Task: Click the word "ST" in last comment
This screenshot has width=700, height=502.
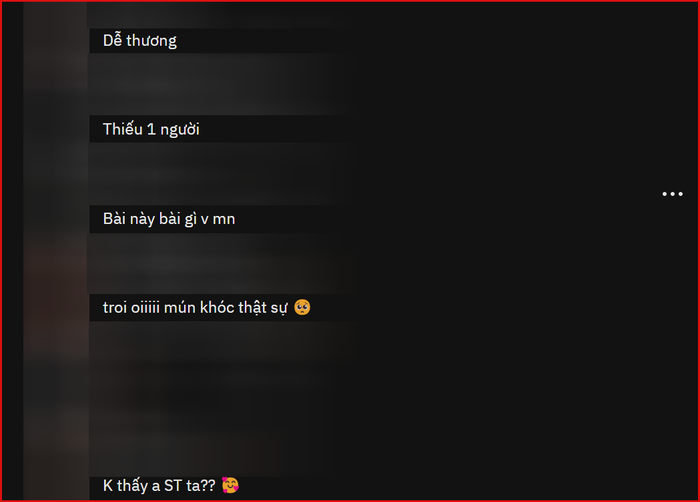Action: (x=173, y=485)
